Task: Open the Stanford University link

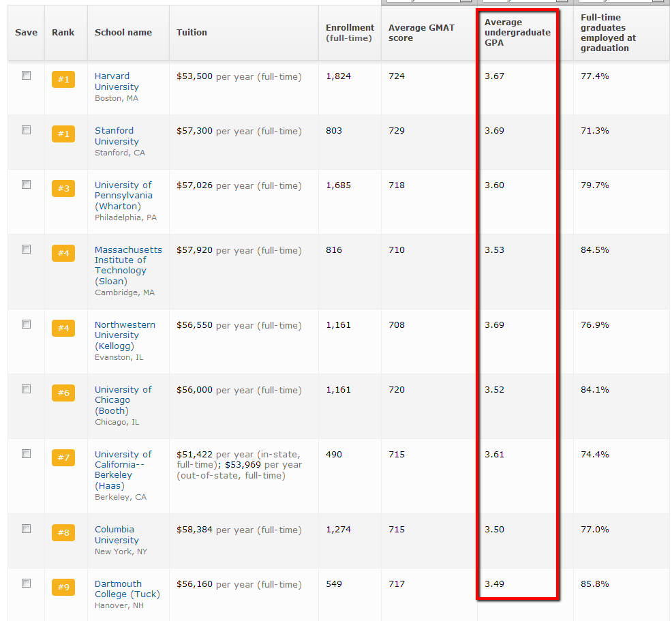Action: 117,136
